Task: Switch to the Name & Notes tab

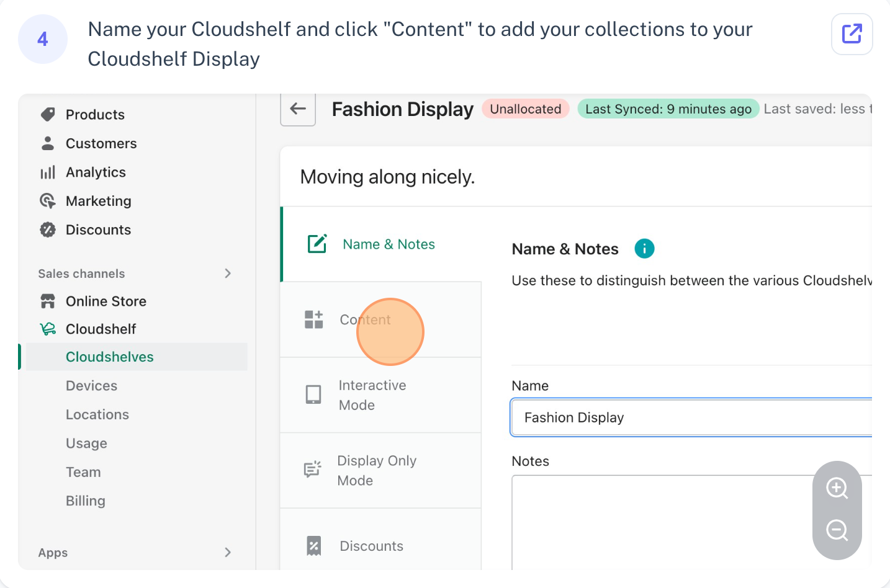Action: tap(381, 244)
